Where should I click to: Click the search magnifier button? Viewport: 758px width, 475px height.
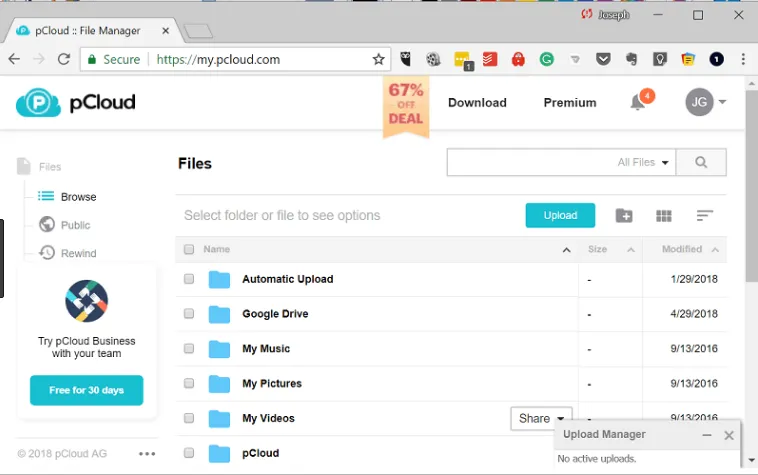701,162
